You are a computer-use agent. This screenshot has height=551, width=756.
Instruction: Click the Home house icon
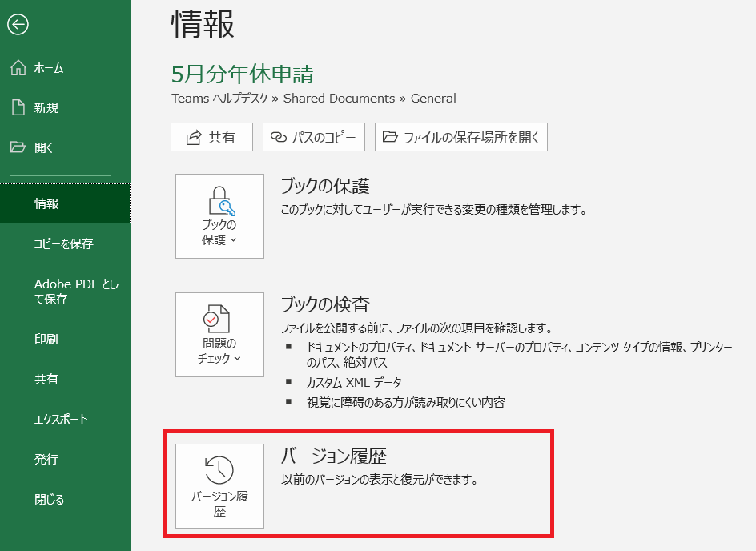[18, 67]
